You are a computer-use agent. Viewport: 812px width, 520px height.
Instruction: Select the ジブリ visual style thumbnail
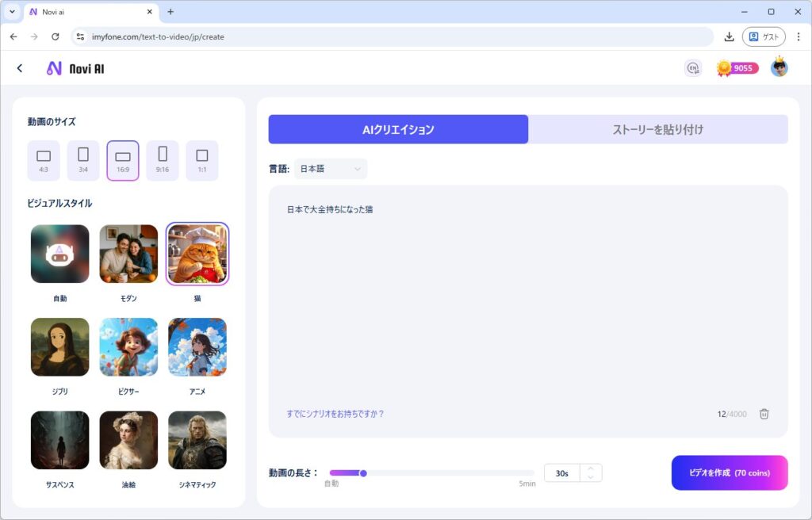[x=60, y=347]
